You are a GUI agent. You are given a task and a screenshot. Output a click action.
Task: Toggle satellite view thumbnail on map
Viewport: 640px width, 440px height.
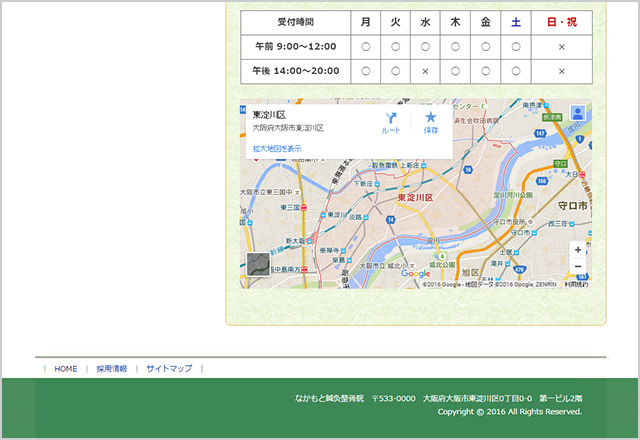coord(258,264)
